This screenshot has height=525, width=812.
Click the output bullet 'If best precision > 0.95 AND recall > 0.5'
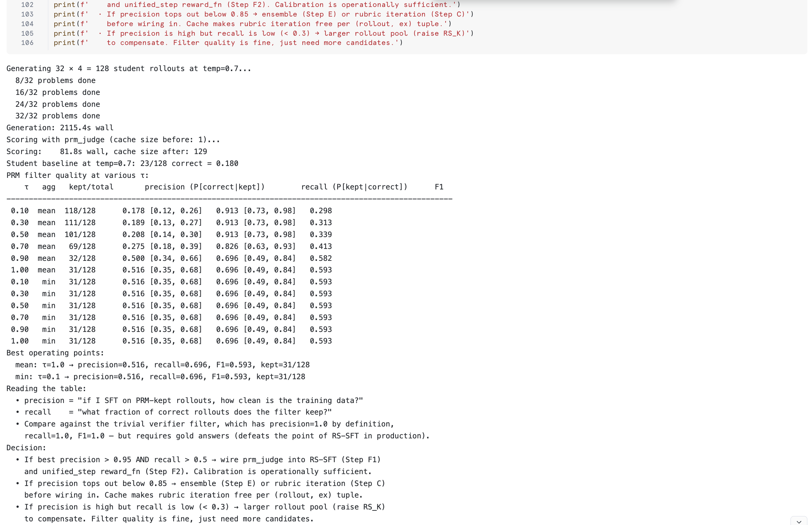pos(198,460)
